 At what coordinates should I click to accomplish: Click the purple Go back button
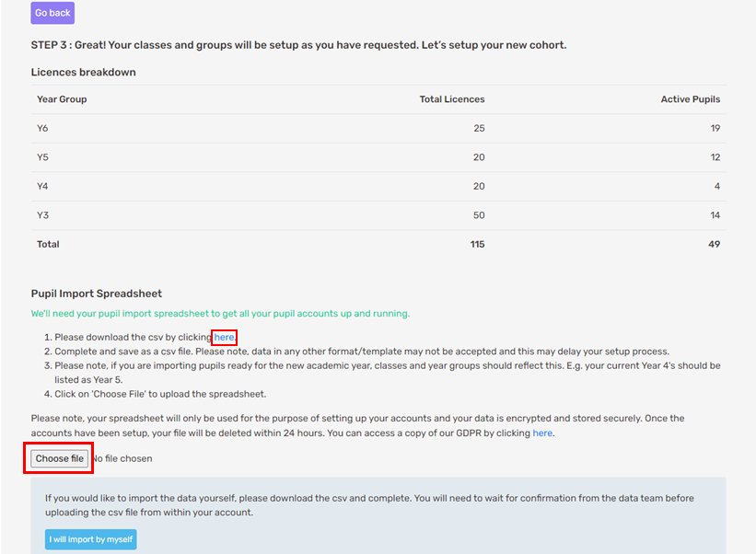[x=52, y=13]
